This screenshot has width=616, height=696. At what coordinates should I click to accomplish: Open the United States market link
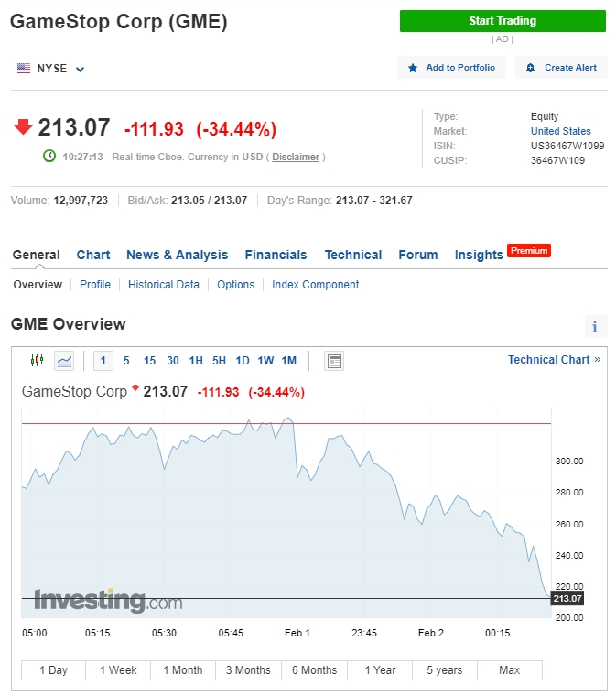560,131
